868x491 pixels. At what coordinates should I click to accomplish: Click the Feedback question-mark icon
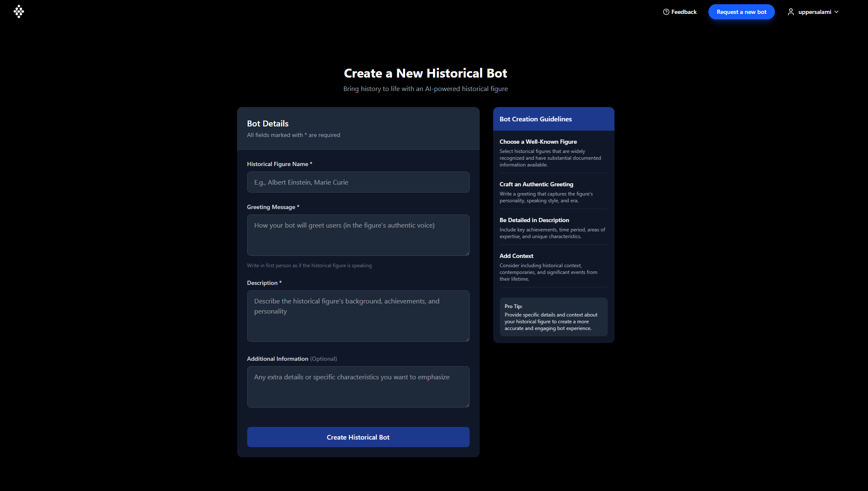pos(666,12)
